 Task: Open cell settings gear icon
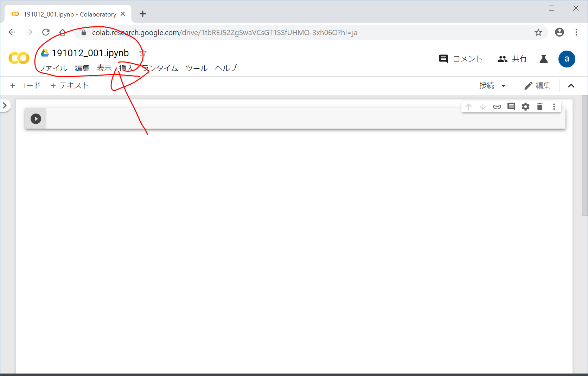coord(525,107)
